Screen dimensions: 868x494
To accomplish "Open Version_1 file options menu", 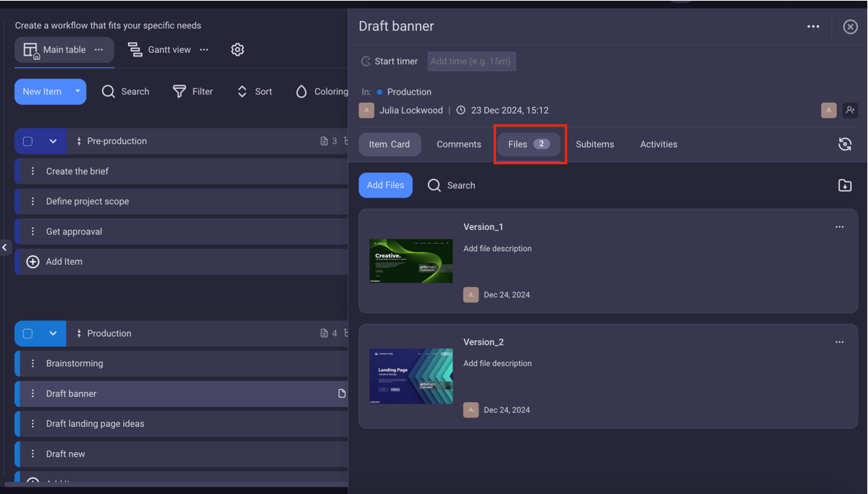I will point(839,227).
